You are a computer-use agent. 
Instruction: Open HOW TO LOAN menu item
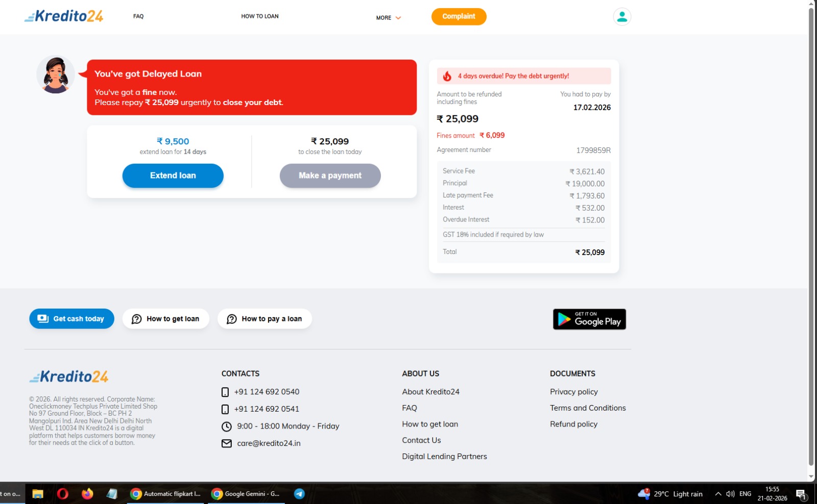(x=260, y=16)
